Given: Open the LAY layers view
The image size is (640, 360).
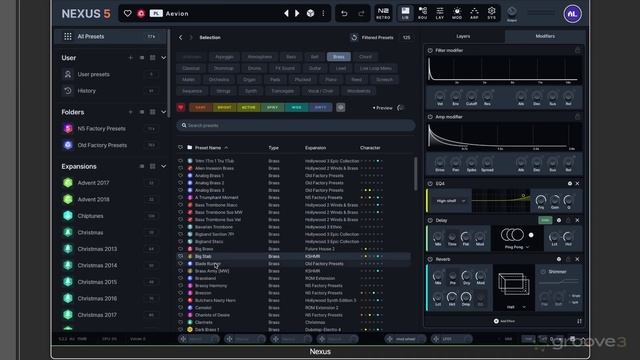Looking at the screenshot, I should pyautogui.click(x=440, y=13).
